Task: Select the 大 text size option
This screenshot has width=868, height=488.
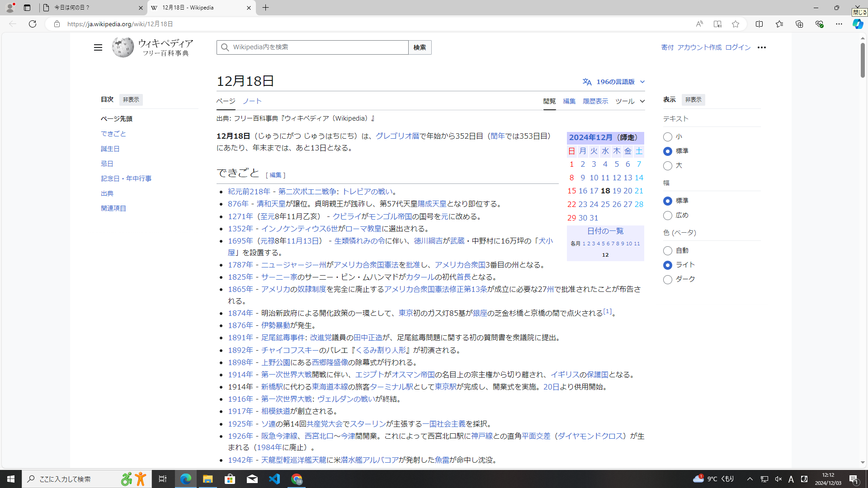Action: point(668,166)
